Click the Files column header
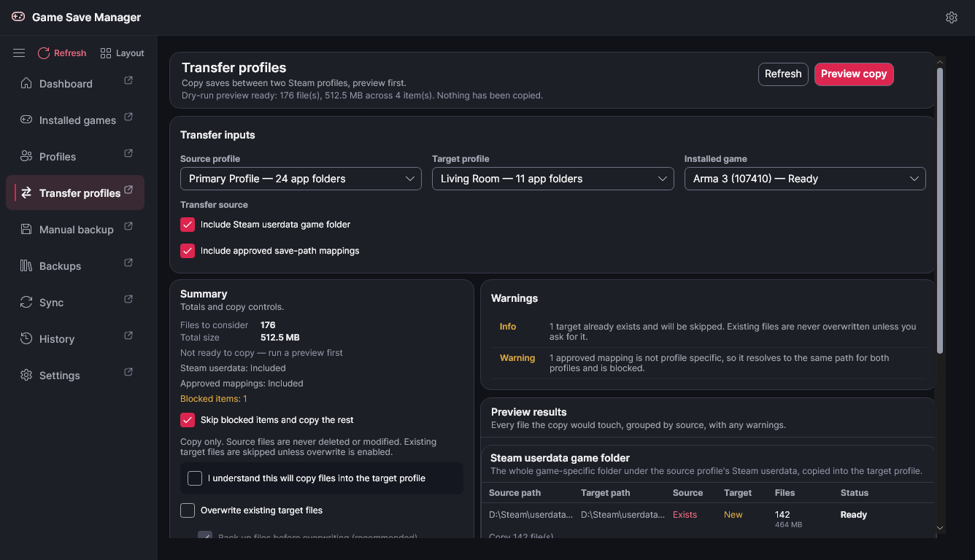The height and width of the screenshot is (560, 975). pos(785,493)
